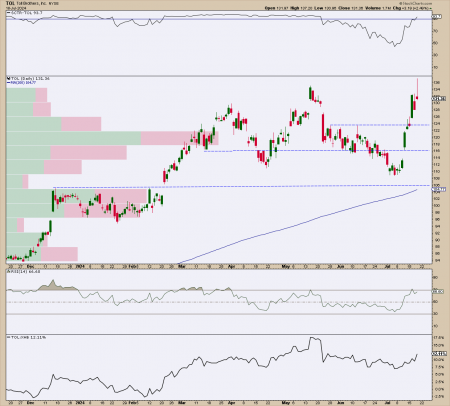Select the TOL:XHB ratio legend marker

pyautogui.click(x=9, y=337)
